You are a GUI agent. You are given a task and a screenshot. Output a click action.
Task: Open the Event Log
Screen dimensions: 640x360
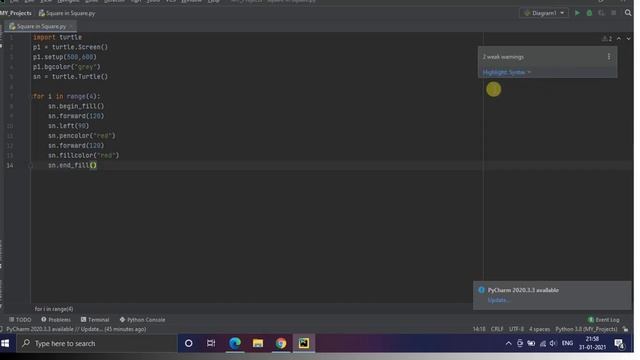pos(604,320)
